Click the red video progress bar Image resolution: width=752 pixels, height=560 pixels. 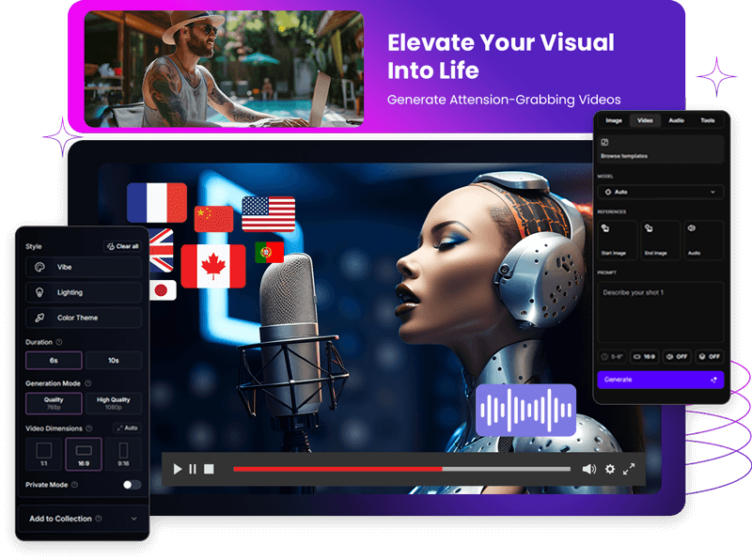337,469
